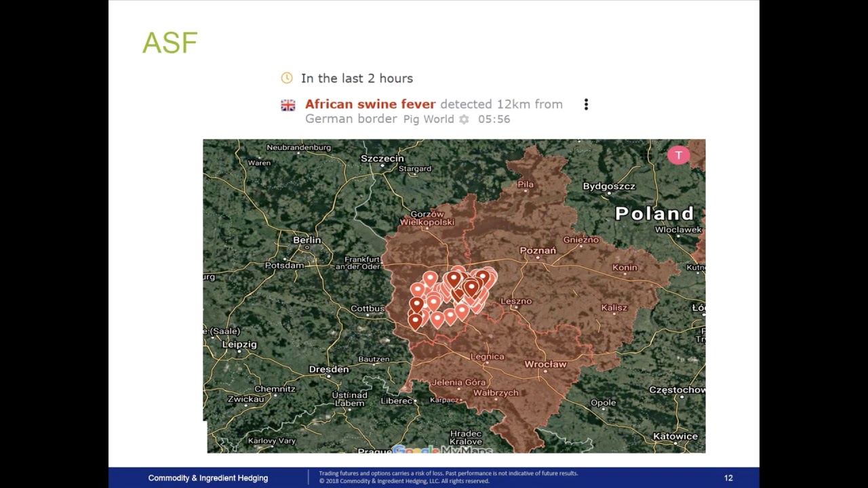Click the Liberec label on the map
868x488 pixels.
coord(397,401)
